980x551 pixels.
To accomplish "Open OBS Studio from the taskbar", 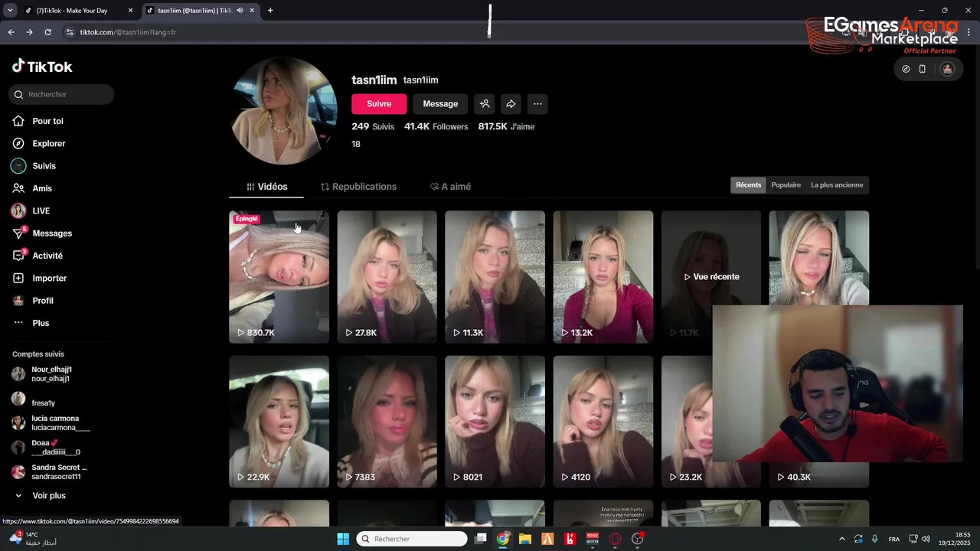I will coord(637,539).
